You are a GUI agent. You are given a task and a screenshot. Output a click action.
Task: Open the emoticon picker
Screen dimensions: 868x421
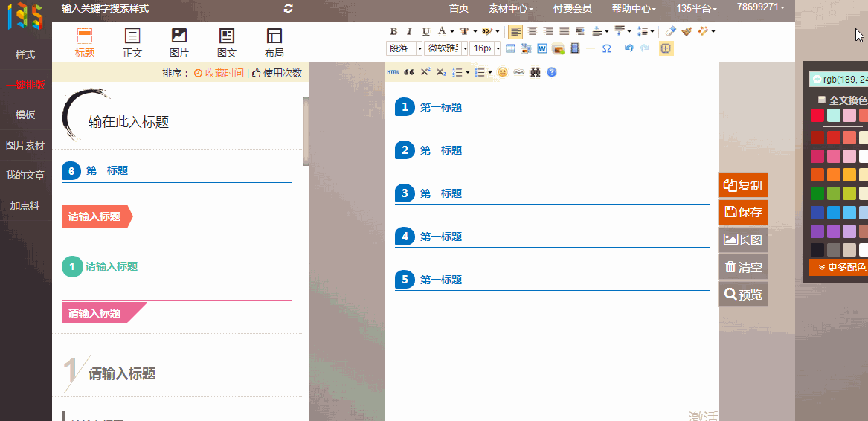[x=502, y=72]
